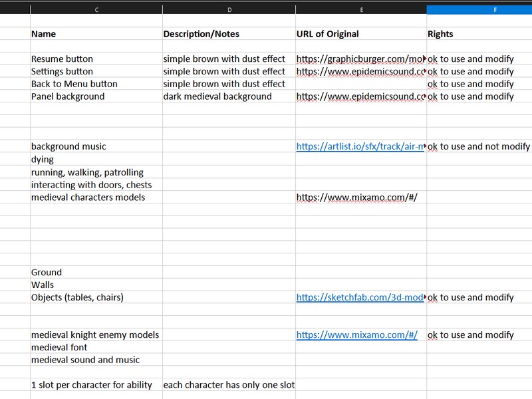Select the highlighted column F header
Image resolution: width=532 pixels, height=399 pixels.
point(479,10)
